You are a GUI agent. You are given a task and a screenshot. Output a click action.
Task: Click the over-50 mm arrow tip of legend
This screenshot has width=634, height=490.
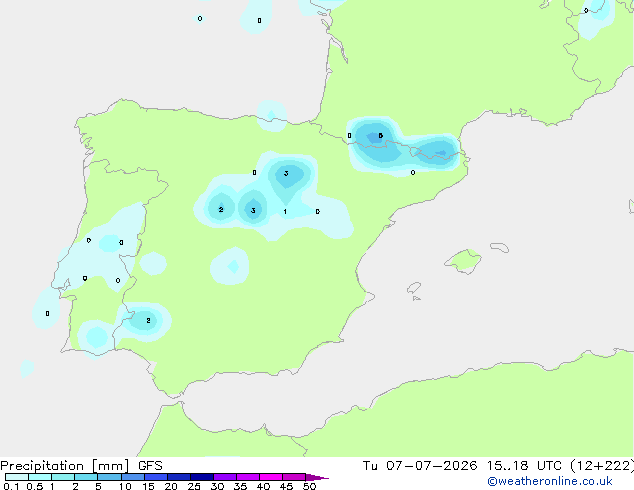[317, 477]
